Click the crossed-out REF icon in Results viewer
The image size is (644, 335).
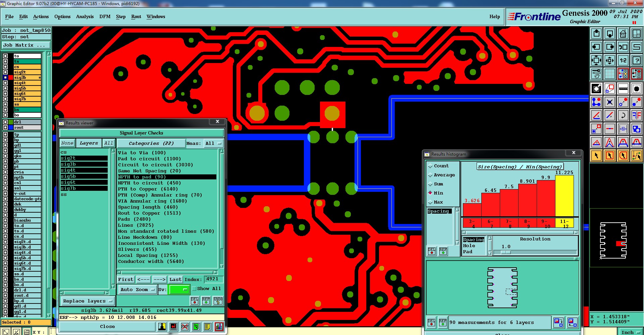tap(185, 326)
